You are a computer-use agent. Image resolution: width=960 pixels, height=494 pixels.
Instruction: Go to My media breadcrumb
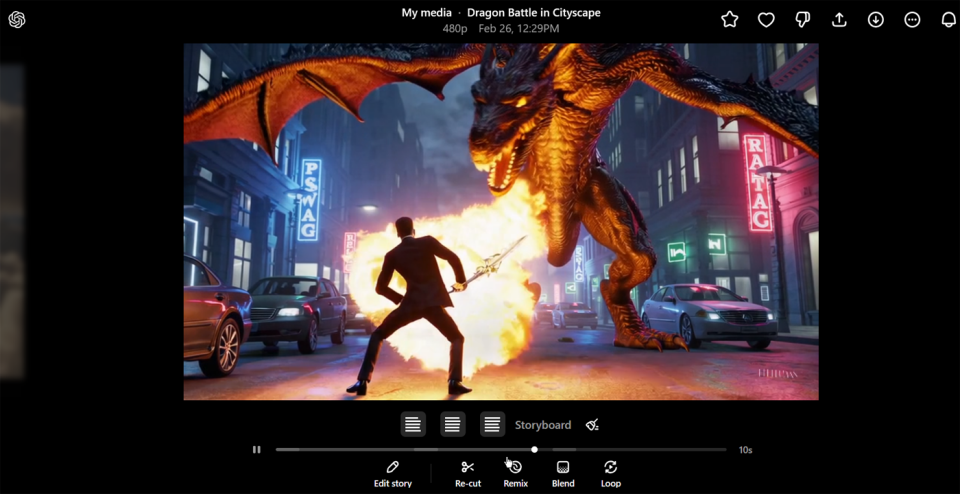tap(426, 13)
